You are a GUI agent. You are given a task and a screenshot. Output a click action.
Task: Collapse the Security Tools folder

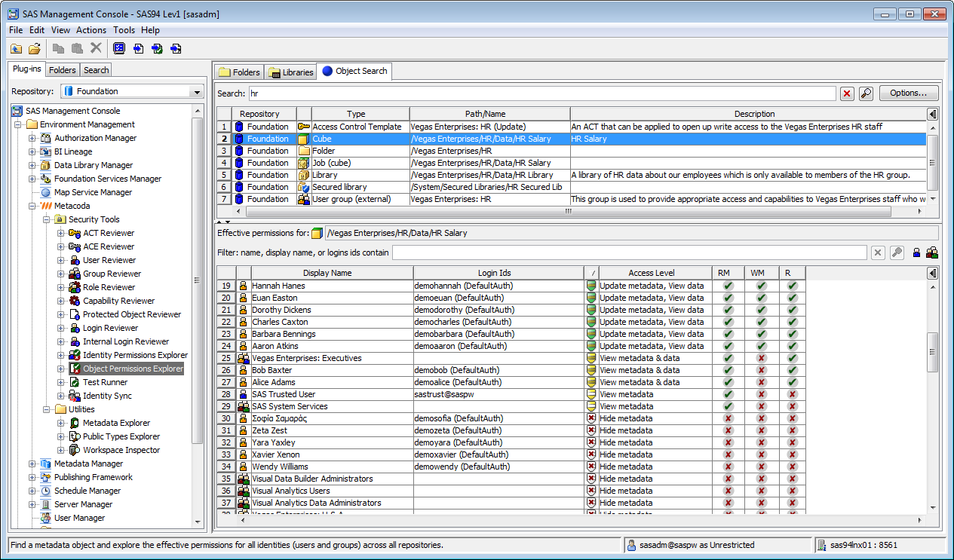click(47, 219)
